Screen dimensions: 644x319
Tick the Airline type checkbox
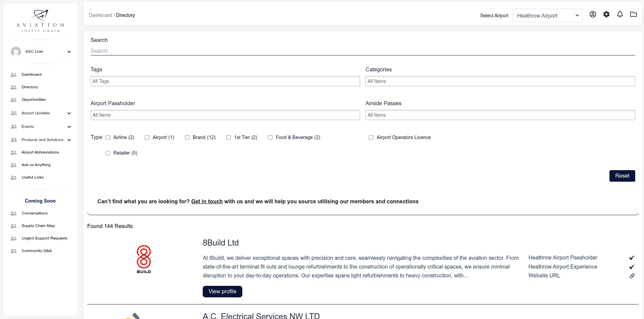pyautogui.click(x=108, y=137)
